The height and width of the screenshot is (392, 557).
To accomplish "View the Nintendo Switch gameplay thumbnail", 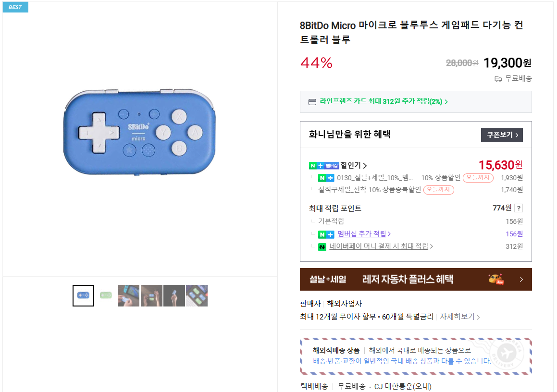I will [128, 295].
